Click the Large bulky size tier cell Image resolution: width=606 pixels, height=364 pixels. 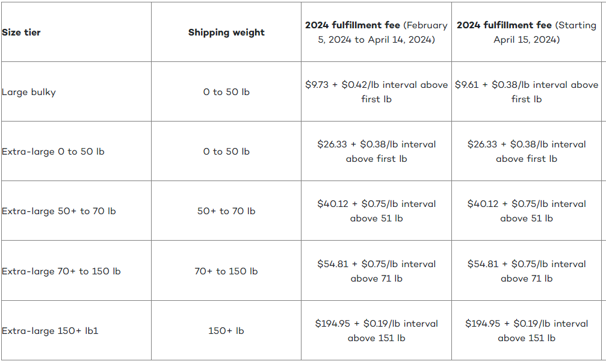click(x=76, y=91)
